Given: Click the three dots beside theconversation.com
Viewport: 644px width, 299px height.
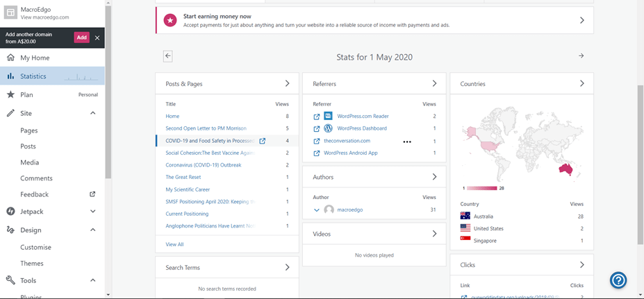Looking at the screenshot, I should (407, 141).
